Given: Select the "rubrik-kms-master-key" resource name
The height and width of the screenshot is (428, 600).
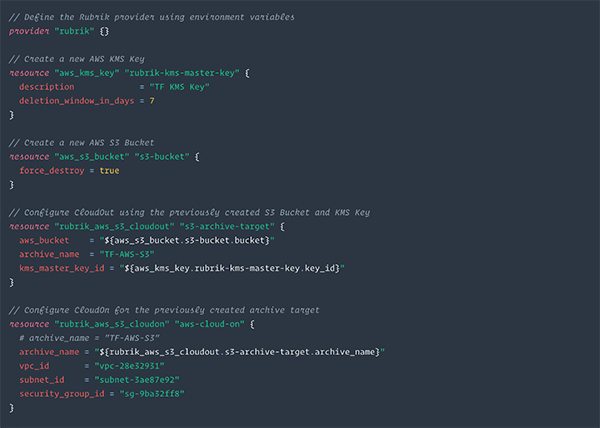Looking at the screenshot, I should [182, 73].
